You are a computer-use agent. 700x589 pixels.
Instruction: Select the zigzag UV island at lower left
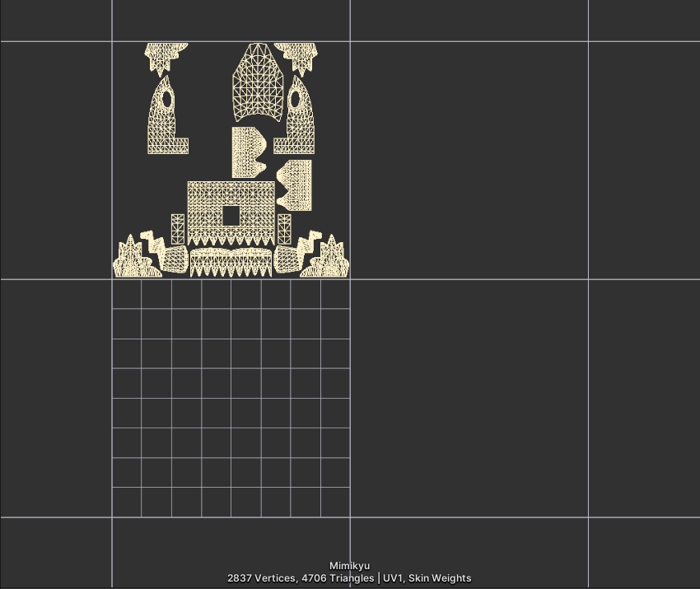[x=153, y=242]
